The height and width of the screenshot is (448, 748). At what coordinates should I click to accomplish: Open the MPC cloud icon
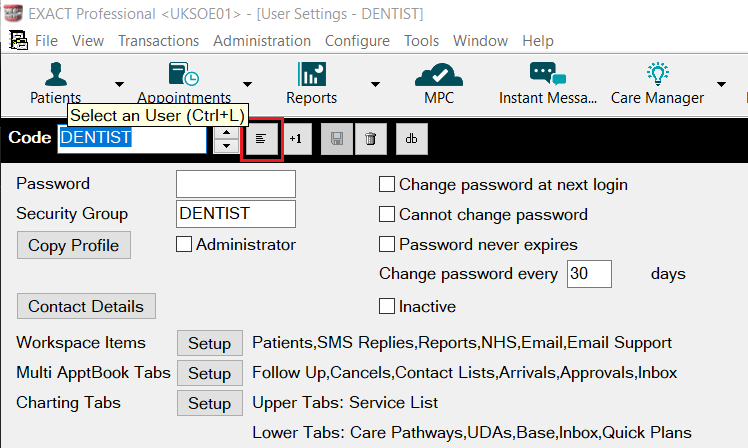tap(439, 75)
